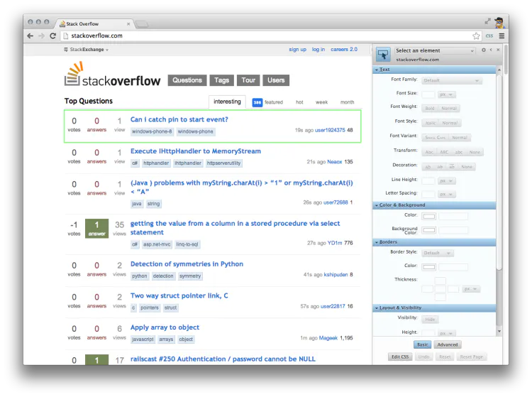This screenshot has height=397, width=532.
Task: Click the page icon in address bar
Action: point(65,36)
